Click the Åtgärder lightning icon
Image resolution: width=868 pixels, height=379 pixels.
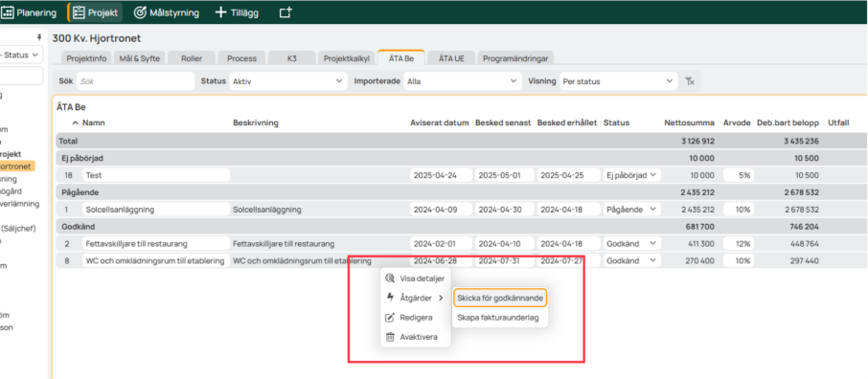[x=390, y=298]
